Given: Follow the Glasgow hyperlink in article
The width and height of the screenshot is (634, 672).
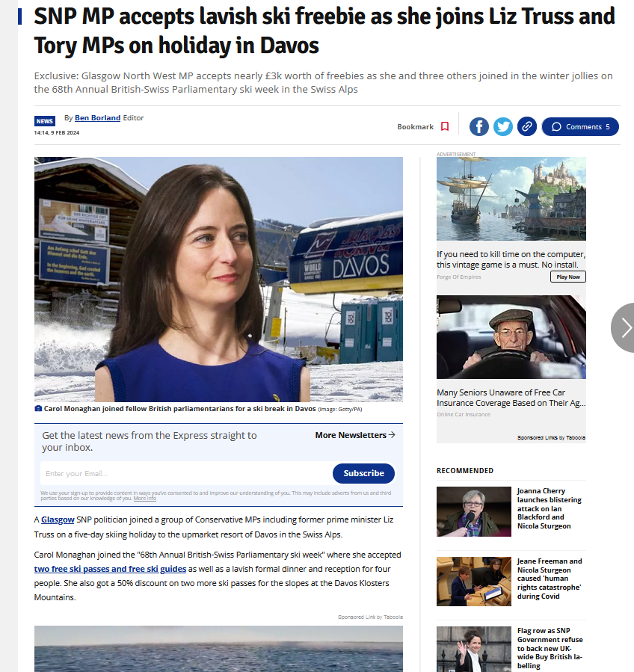Looking at the screenshot, I should (x=58, y=520).
